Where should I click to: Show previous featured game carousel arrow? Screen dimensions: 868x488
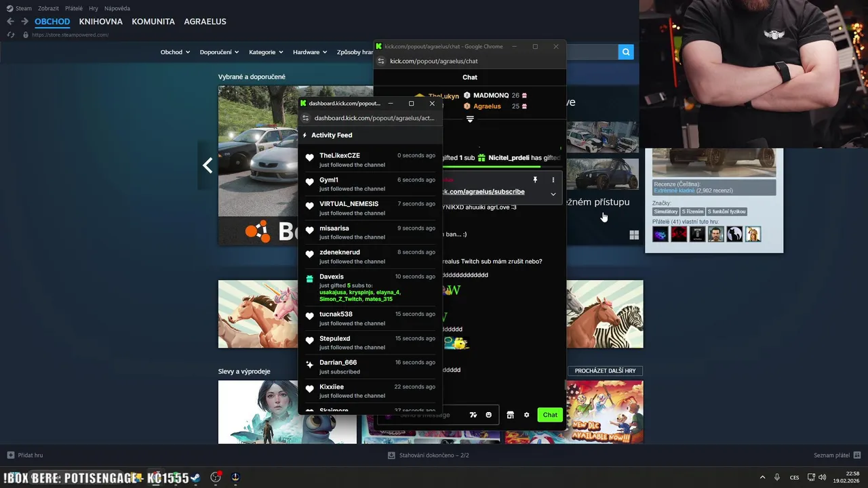point(208,165)
